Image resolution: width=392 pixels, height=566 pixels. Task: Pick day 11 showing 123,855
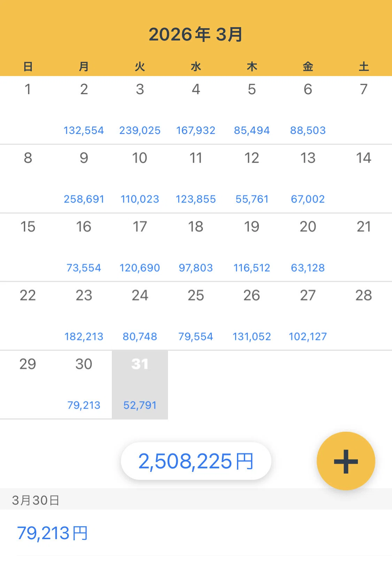coord(196,179)
